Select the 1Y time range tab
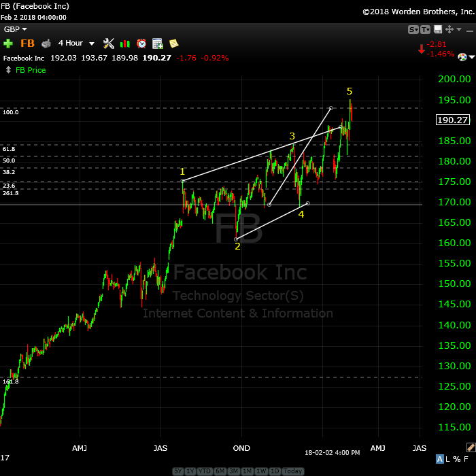The height and width of the screenshot is (476, 476). pos(190,471)
